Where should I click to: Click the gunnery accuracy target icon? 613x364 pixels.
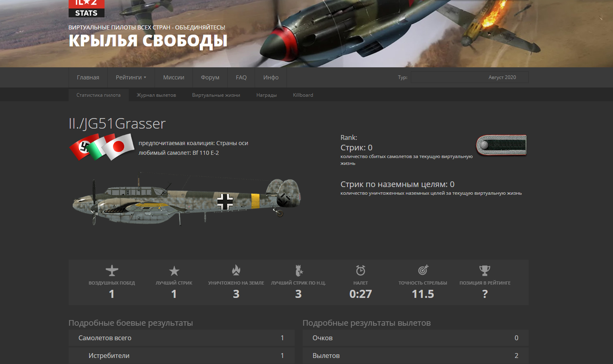[423, 270]
